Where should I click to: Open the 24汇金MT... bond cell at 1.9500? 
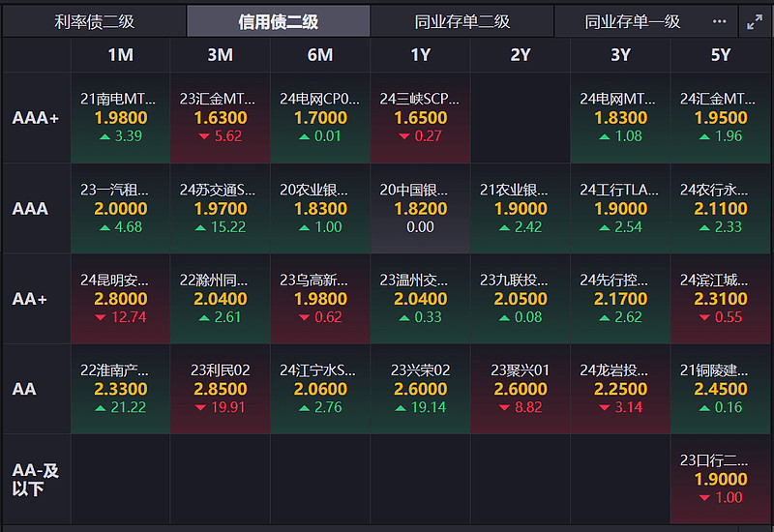pos(721,118)
